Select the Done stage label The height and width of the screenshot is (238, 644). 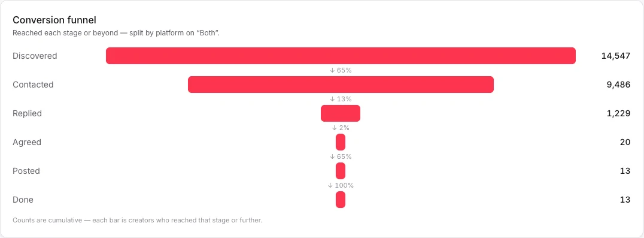(23, 200)
